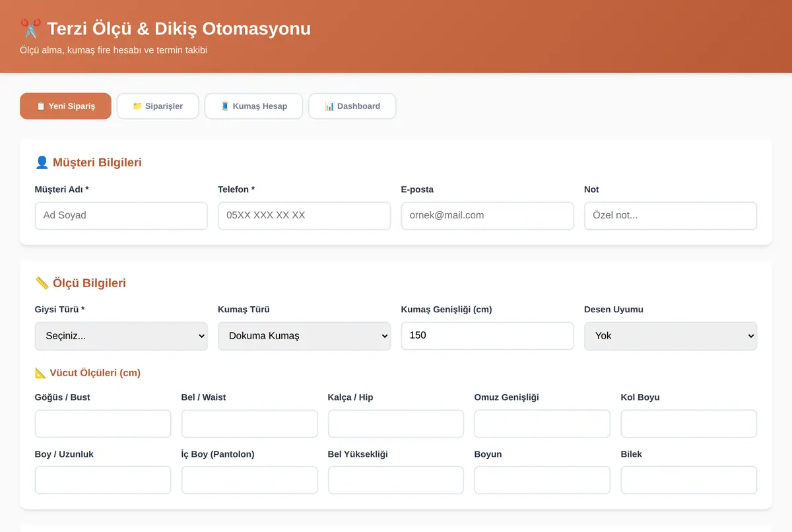Focus the Boyun measurement field
The image size is (792, 532).
(543, 481)
